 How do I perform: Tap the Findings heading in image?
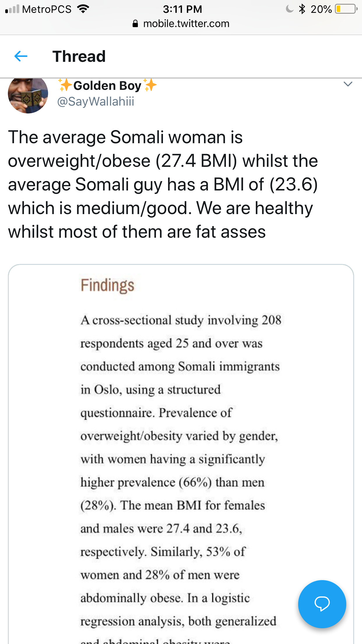click(x=108, y=285)
